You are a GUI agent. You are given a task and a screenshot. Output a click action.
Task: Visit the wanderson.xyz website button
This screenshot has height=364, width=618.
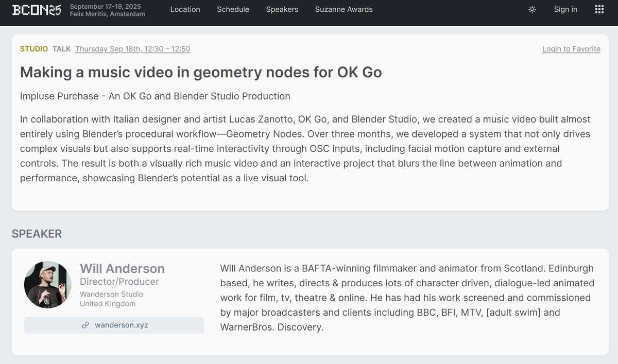point(114,325)
